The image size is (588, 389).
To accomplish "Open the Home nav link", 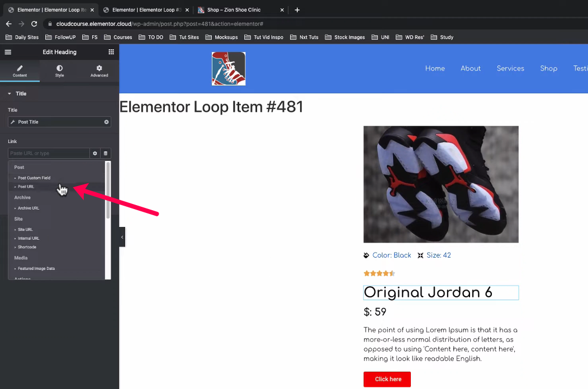I will coord(435,68).
